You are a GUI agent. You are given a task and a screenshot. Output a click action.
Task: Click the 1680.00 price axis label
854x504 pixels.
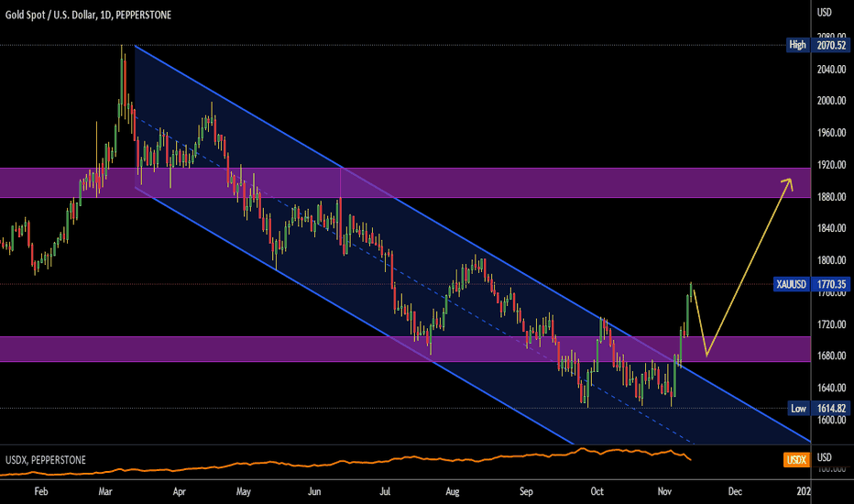tap(832, 356)
